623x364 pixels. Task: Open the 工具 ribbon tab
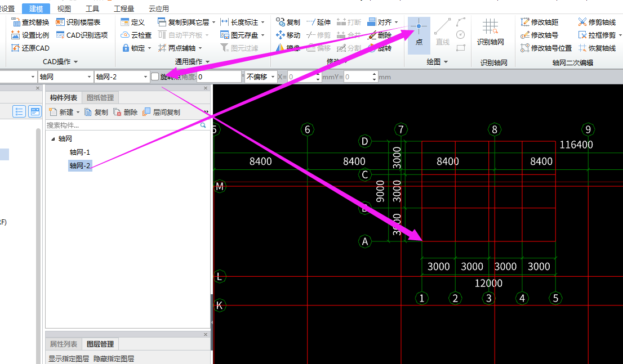point(92,9)
